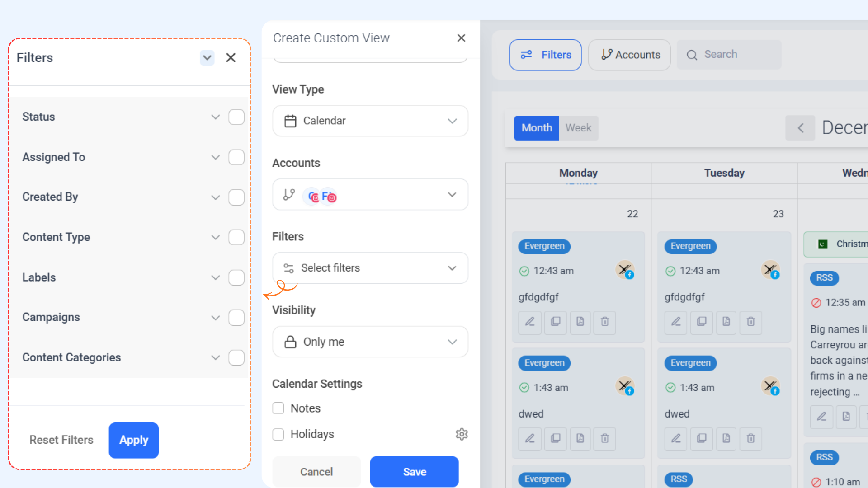Screen dimensions: 868x488
Task: Click trash icon on Monday dwed post
Action: coord(604,438)
